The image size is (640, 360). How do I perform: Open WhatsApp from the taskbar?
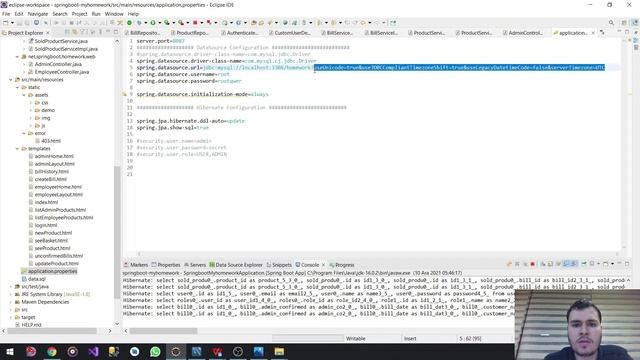pyautogui.click(x=155, y=351)
